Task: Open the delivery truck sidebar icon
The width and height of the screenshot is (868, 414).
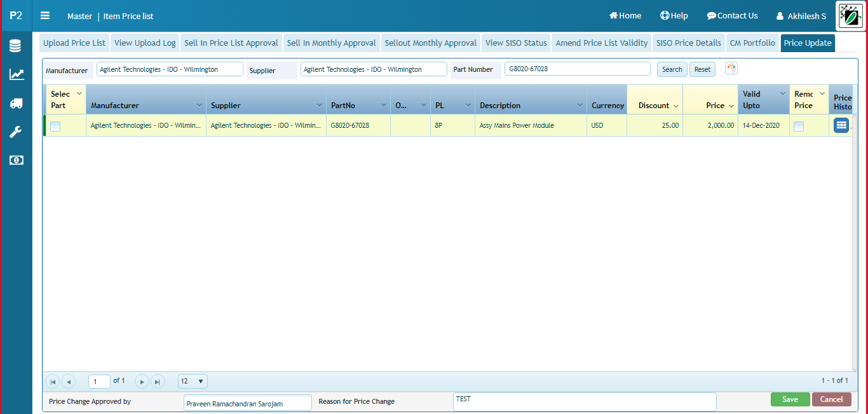Action: pyautogui.click(x=16, y=103)
